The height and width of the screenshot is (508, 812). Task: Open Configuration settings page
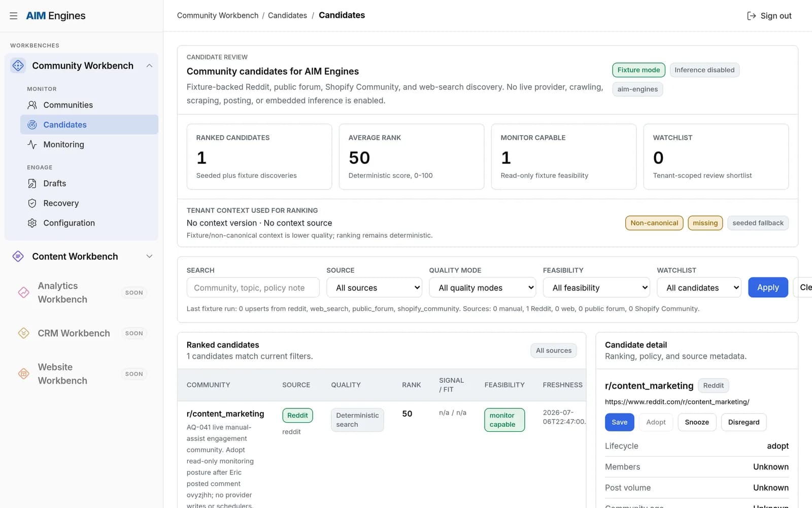pyautogui.click(x=89, y=223)
